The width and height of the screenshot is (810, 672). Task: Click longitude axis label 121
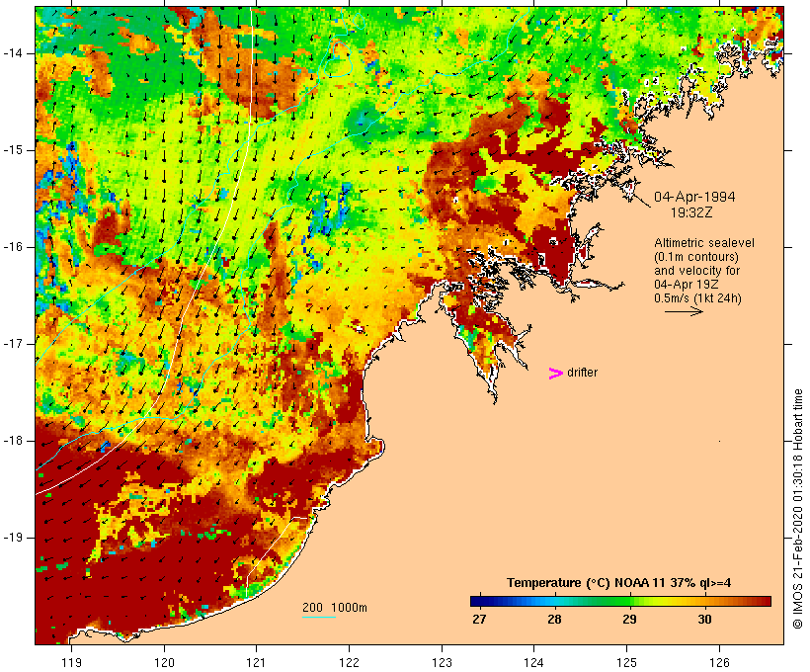coord(256,662)
